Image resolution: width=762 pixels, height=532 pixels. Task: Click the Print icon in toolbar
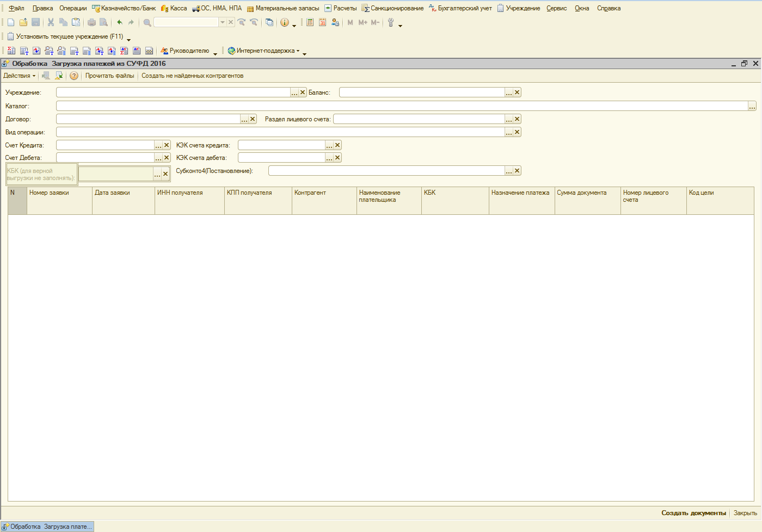point(91,22)
